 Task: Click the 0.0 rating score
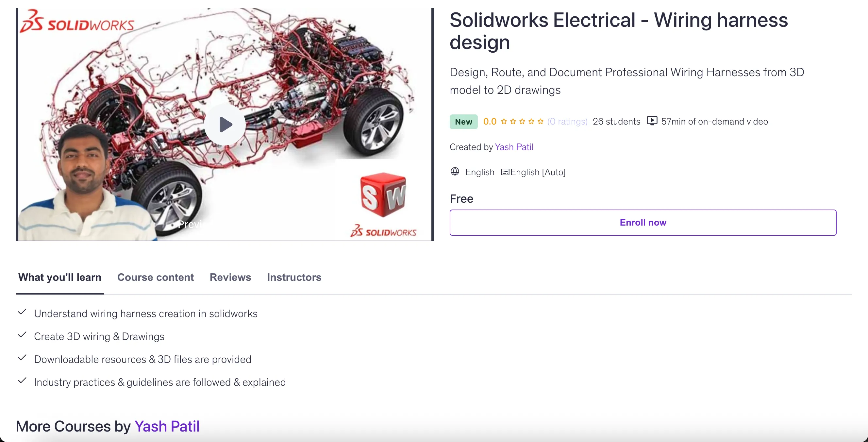[490, 121]
